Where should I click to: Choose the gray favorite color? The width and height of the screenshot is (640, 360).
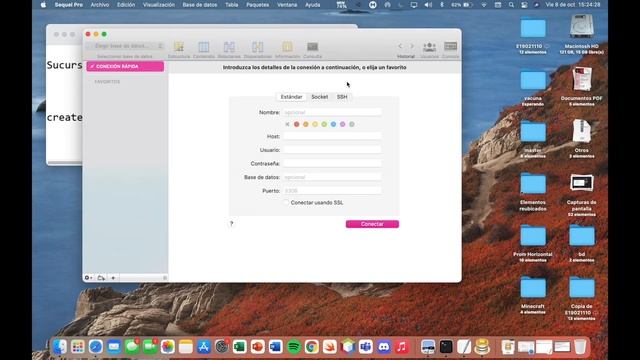[352, 124]
